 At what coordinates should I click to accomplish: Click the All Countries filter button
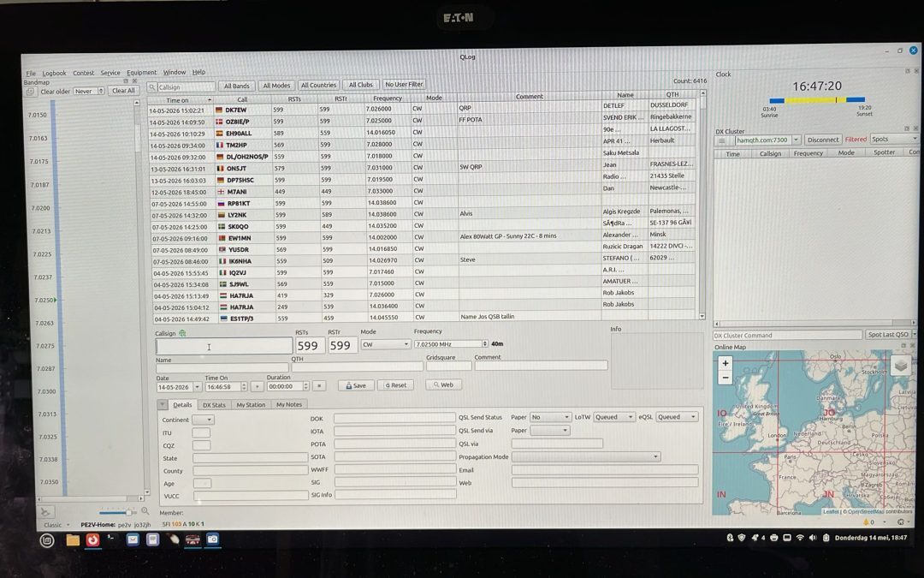pos(318,85)
